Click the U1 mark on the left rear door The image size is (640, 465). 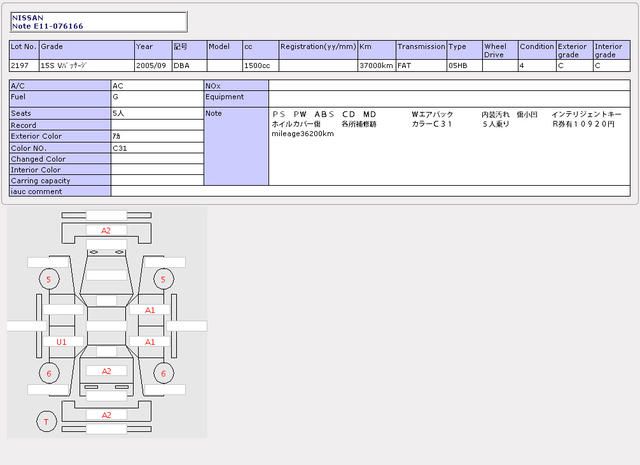[x=62, y=342]
